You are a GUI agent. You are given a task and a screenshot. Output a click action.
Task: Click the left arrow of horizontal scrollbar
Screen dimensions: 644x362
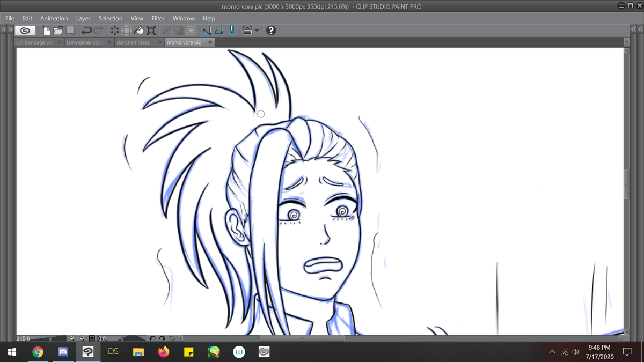tap(180, 338)
